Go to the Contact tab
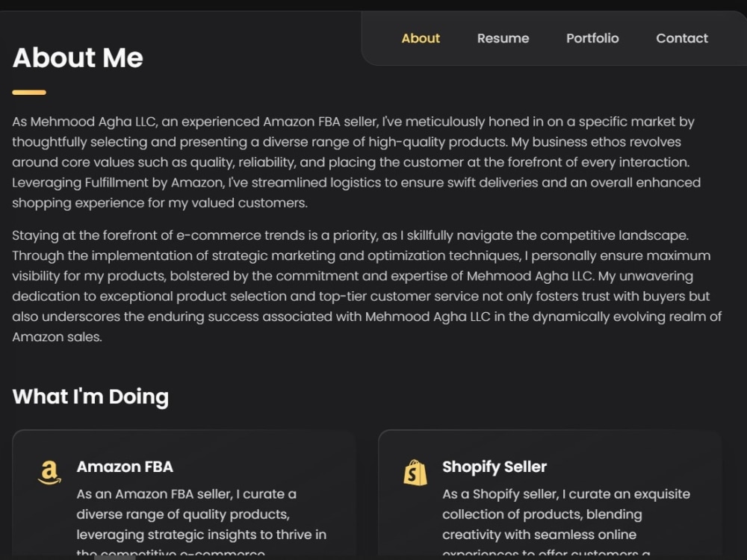This screenshot has width=747, height=560. [682, 38]
